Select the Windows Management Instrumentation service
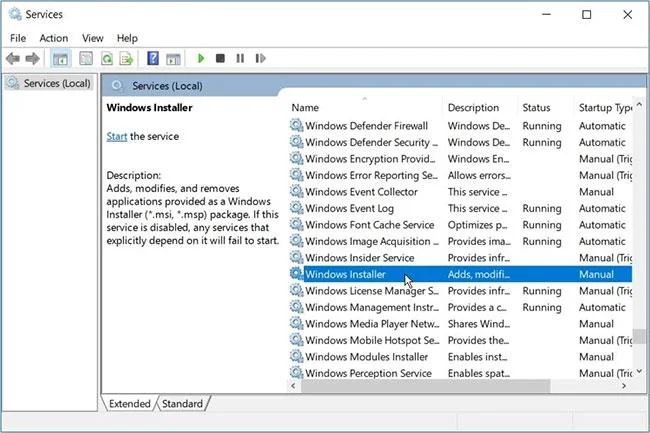The height and width of the screenshot is (433, 650). [461, 307]
